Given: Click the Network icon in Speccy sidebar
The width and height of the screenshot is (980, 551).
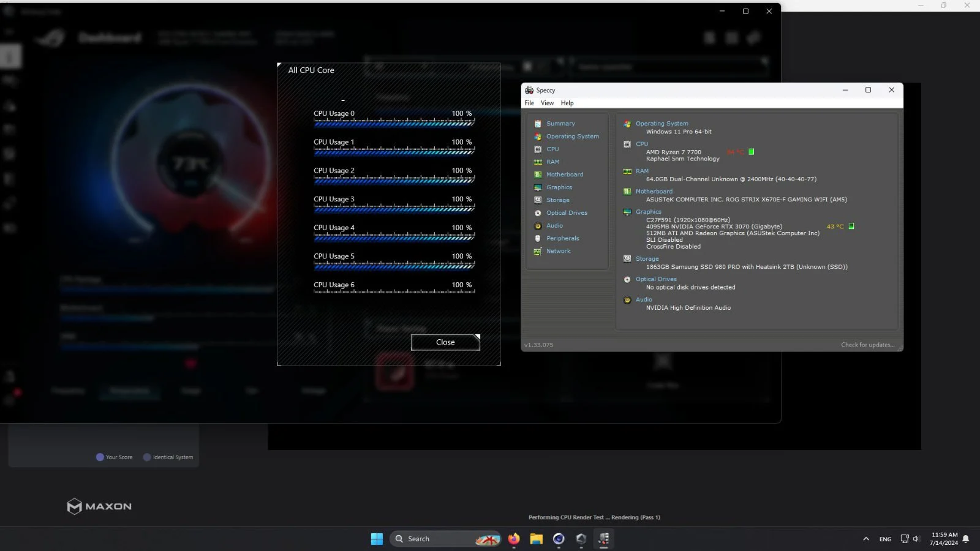Looking at the screenshot, I should click(x=538, y=251).
